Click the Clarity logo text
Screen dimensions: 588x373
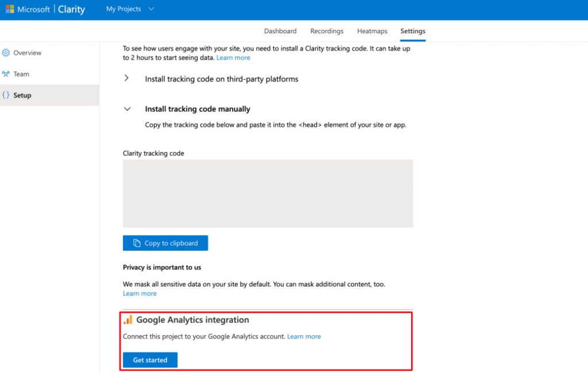coord(71,9)
